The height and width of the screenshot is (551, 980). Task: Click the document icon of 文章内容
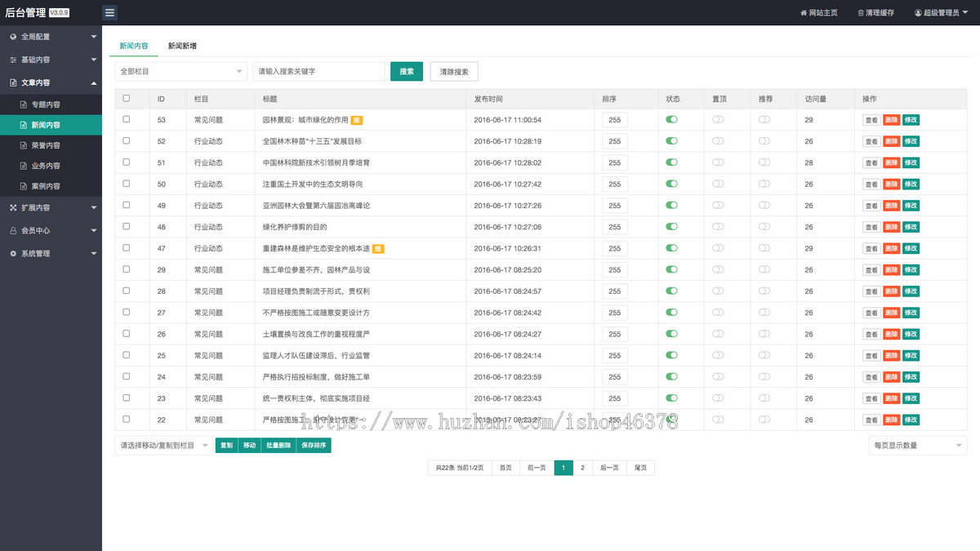coord(13,82)
